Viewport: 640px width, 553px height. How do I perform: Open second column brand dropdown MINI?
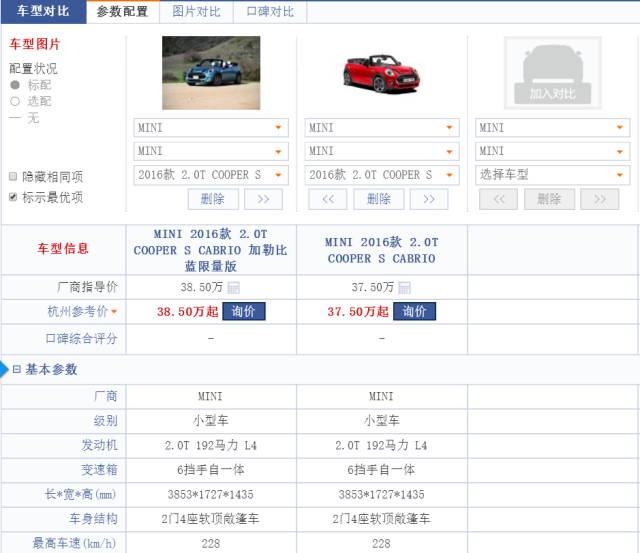tap(382, 128)
